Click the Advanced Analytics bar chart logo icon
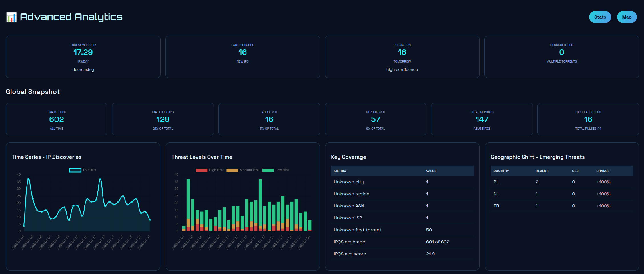The height and width of the screenshot is (274, 644). coord(11,17)
